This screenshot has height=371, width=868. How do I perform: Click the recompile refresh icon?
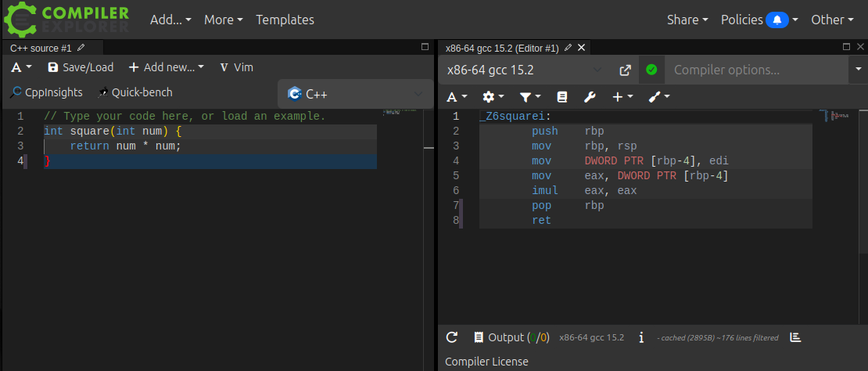pos(451,337)
